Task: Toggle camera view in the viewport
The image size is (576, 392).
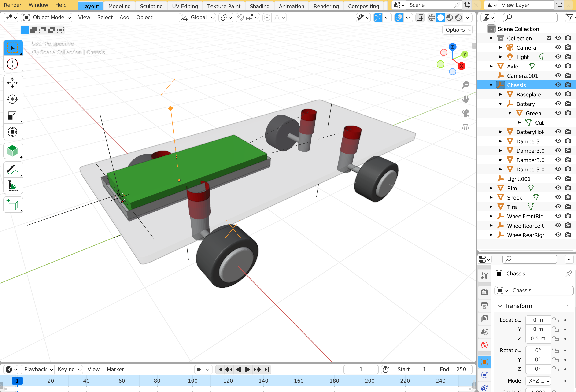Action: pos(465,113)
